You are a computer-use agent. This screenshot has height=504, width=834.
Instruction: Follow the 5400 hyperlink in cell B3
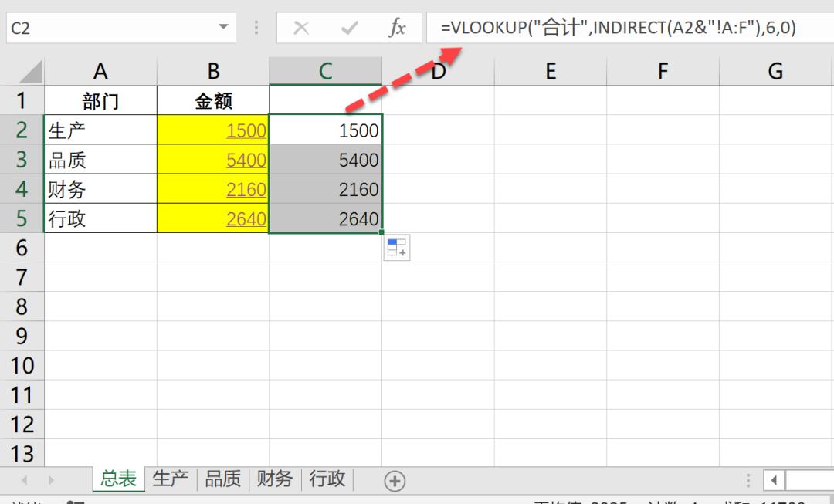click(246, 160)
